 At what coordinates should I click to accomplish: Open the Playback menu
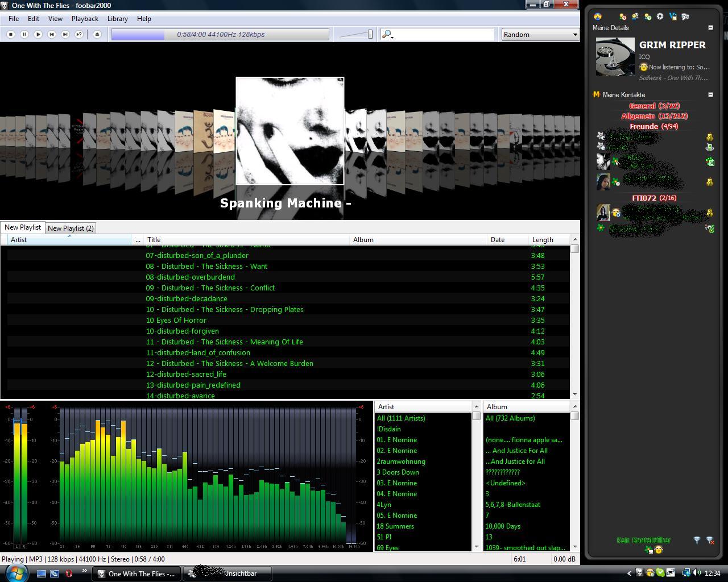click(x=85, y=19)
